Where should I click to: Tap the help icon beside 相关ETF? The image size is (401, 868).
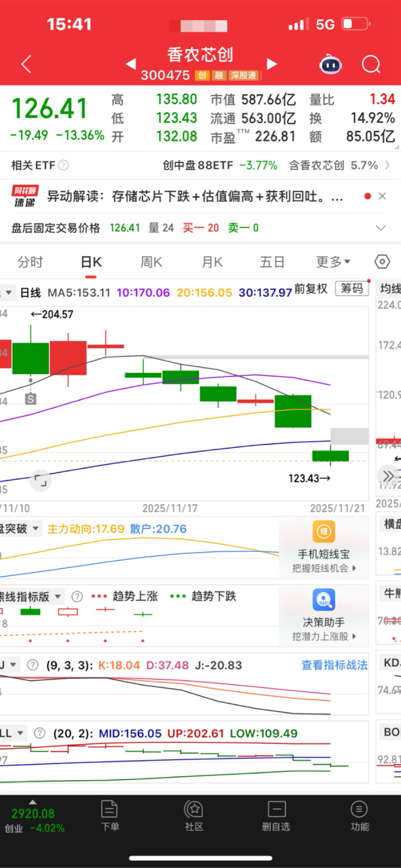[64, 165]
